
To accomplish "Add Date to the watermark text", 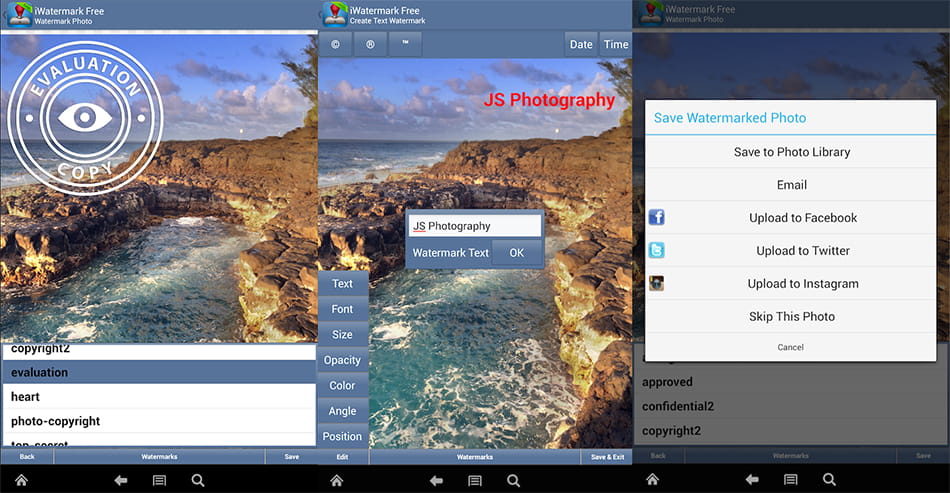I will (581, 44).
